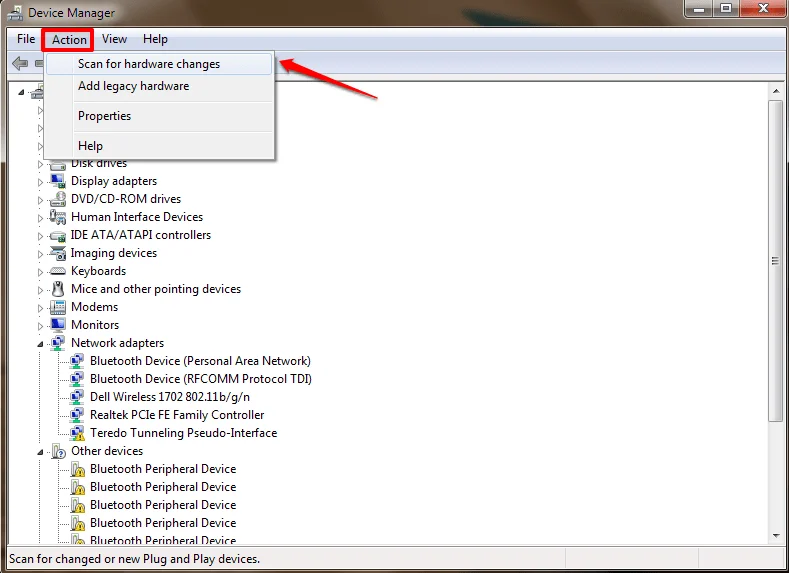Select Keyboards label
The height and width of the screenshot is (573, 789).
click(99, 271)
